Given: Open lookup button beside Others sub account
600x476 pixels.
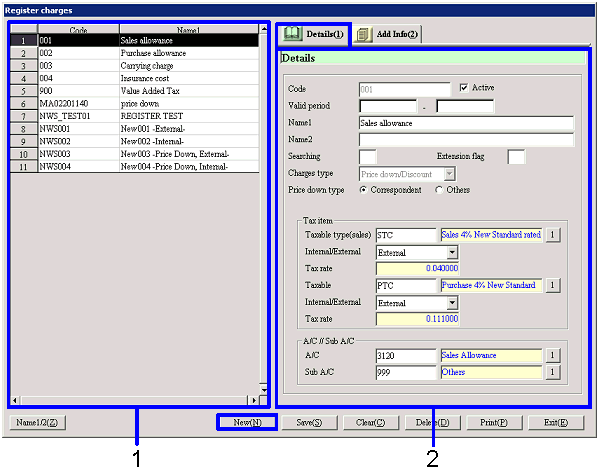Looking at the screenshot, I should click(552, 372).
